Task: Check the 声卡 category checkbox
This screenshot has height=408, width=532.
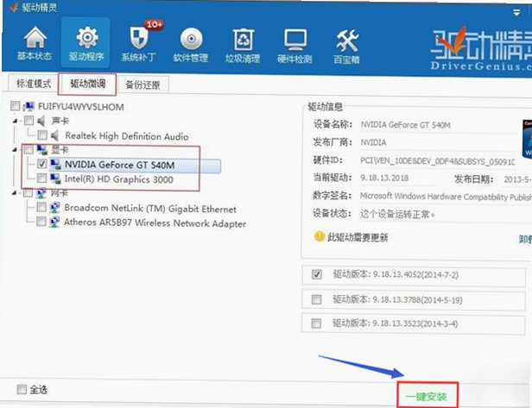Action: click(x=28, y=120)
